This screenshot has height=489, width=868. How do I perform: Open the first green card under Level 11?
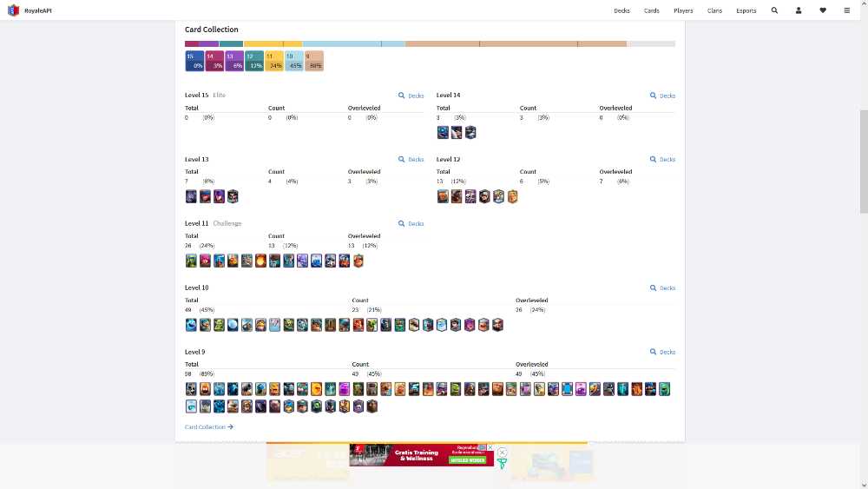191,261
